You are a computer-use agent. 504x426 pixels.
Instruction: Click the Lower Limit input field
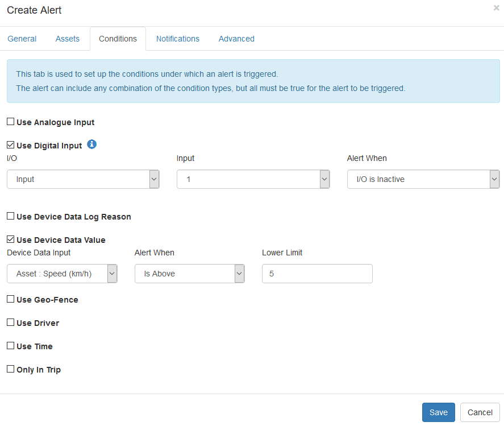pos(317,274)
